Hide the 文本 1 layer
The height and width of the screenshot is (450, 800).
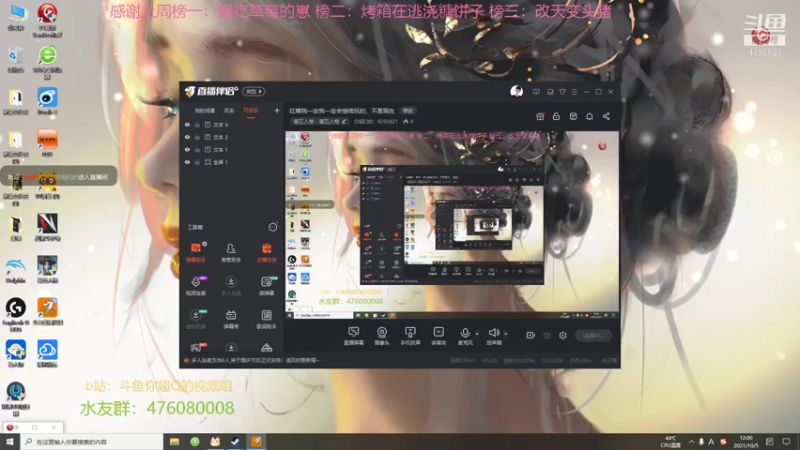tap(187, 149)
